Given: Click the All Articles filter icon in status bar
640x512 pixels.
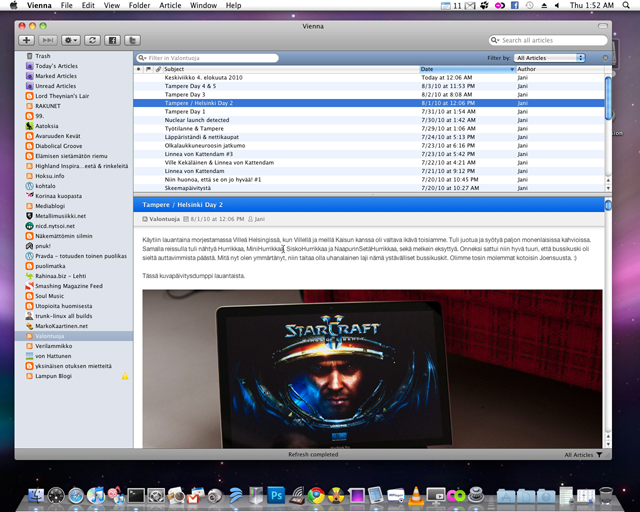Looking at the screenshot, I should pos(599,454).
